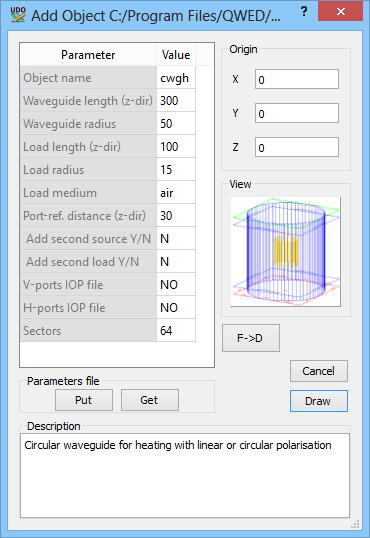This screenshot has width=370, height=538.
Task: Click the Value column header
Action: tap(176, 55)
